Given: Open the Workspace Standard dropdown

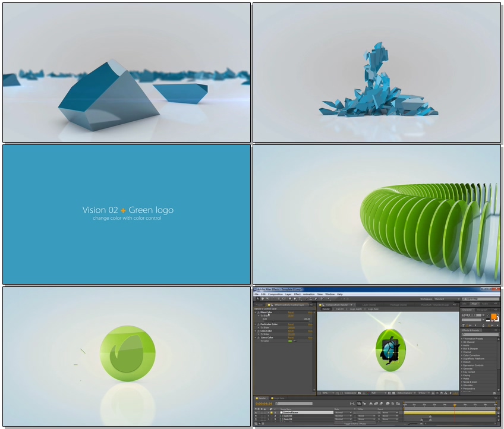Looking at the screenshot, I should (446, 299).
